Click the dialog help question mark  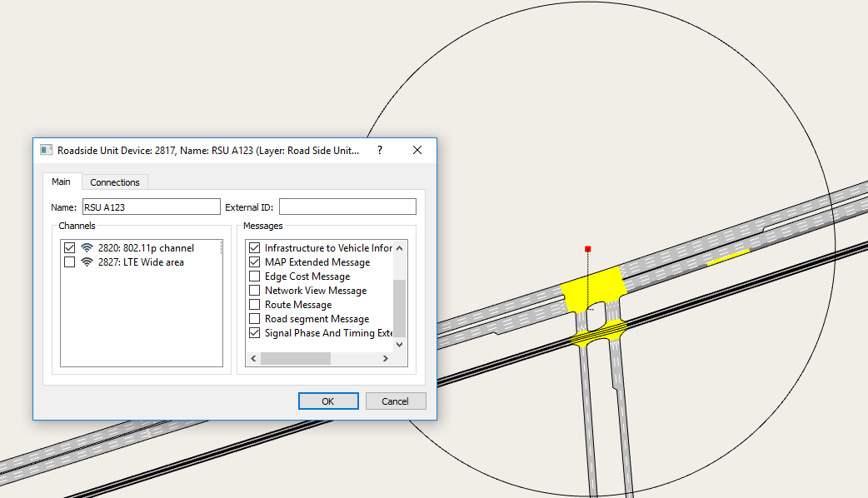coord(380,150)
